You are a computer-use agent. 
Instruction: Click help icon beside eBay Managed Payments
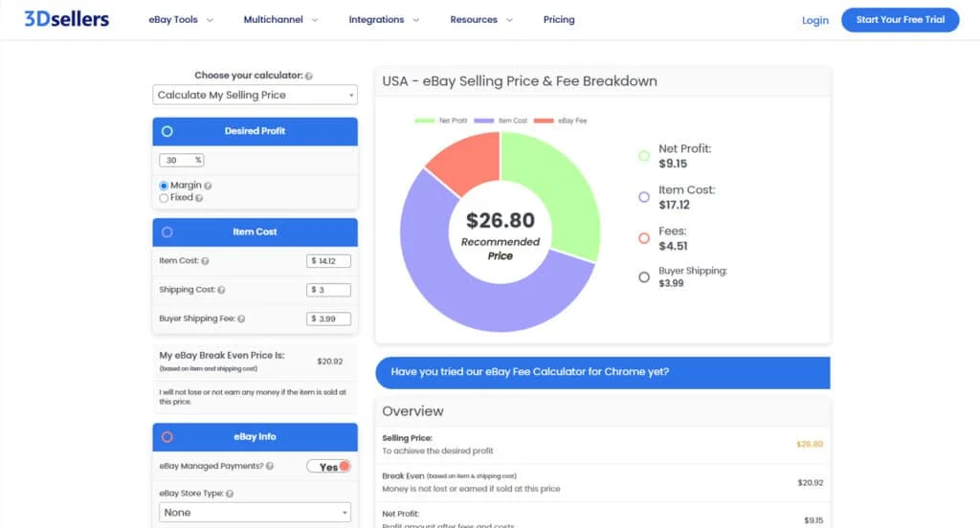270,466
